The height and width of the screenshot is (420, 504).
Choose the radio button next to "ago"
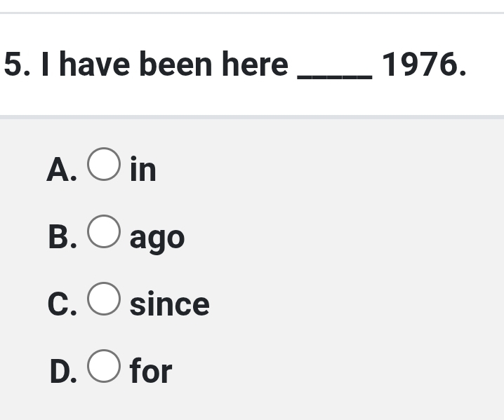(104, 232)
